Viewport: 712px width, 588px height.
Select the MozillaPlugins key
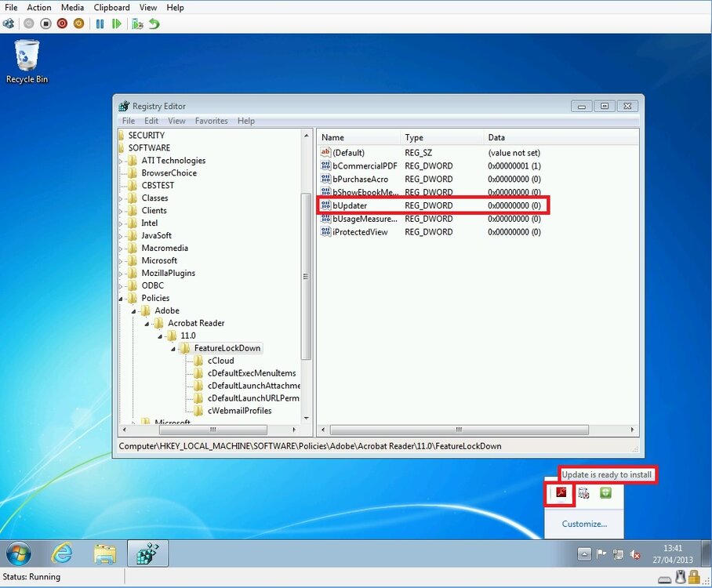168,274
